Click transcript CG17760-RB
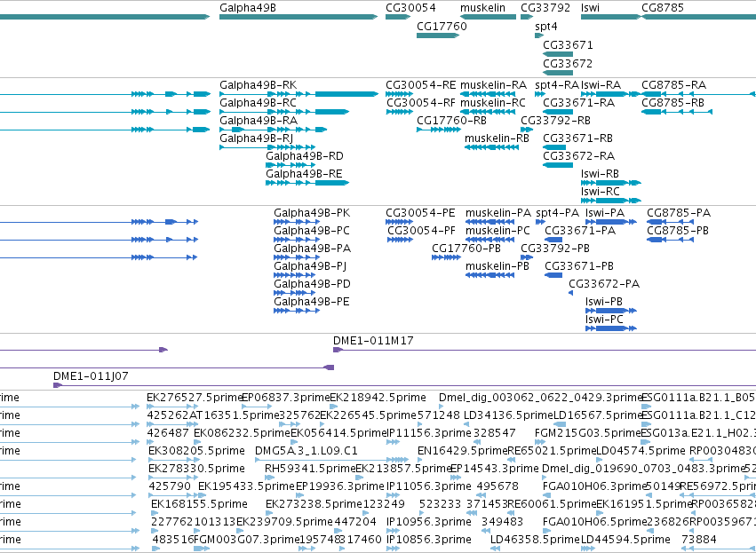 (x=439, y=130)
